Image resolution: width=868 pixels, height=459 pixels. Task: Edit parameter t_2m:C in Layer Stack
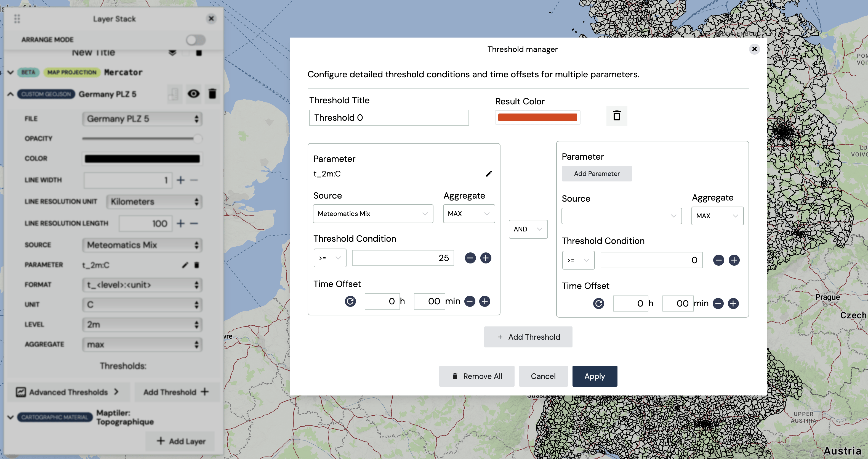coord(185,265)
